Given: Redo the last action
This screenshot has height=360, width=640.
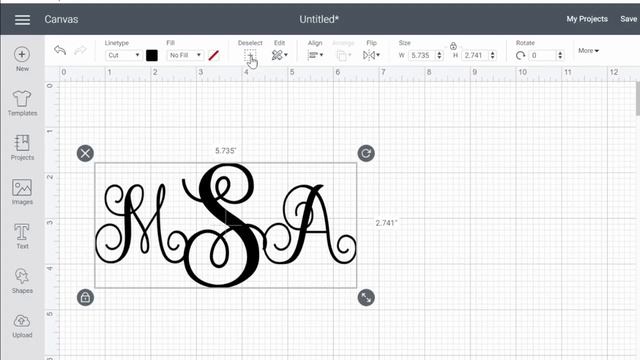Looking at the screenshot, I should (x=80, y=51).
